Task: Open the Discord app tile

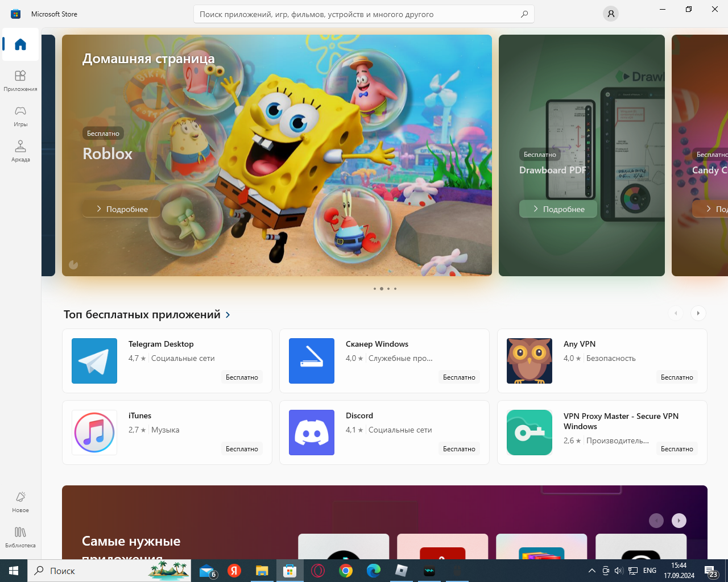Action: point(384,433)
